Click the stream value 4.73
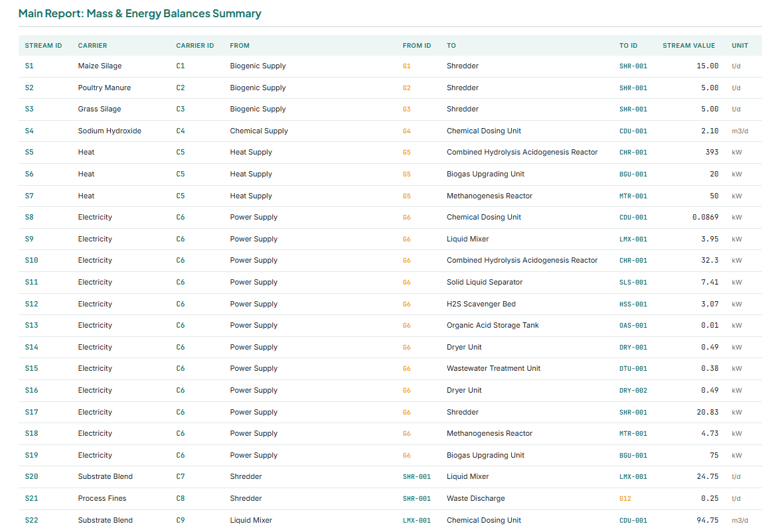Image resolution: width=778 pixels, height=532 pixels. (710, 433)
